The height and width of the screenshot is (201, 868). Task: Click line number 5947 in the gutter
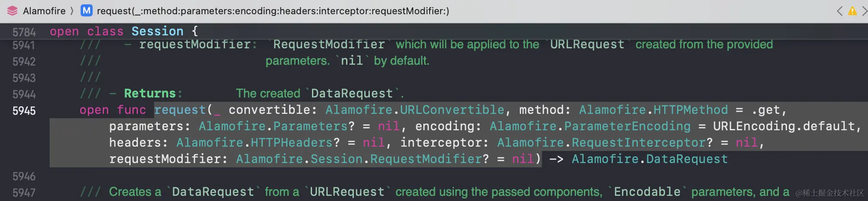tap(24, 193)
